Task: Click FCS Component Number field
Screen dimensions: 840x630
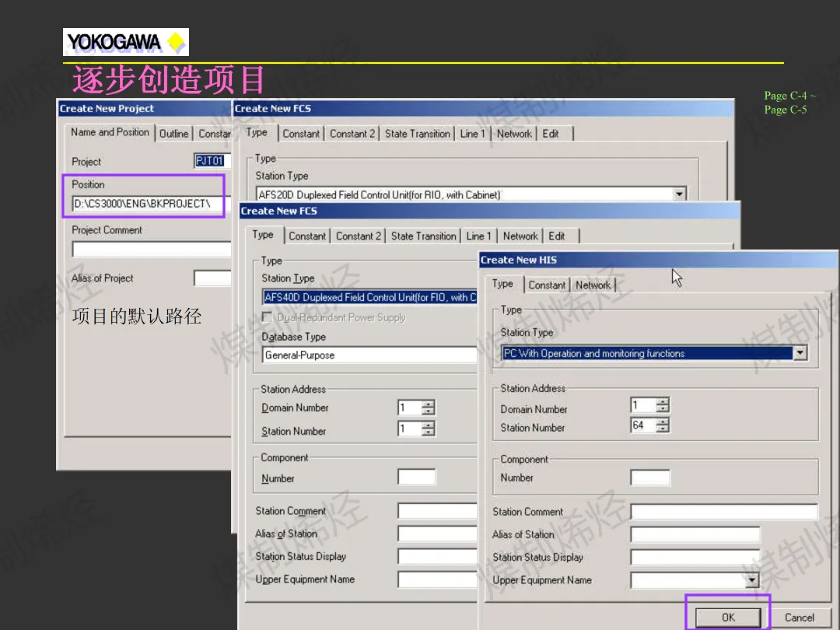Action: click(x=416, y=477)
